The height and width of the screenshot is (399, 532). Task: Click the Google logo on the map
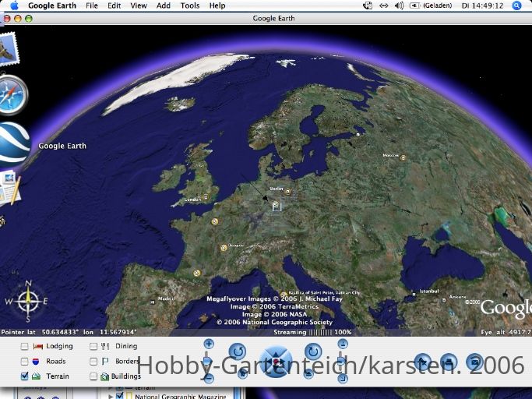[506, 309]
